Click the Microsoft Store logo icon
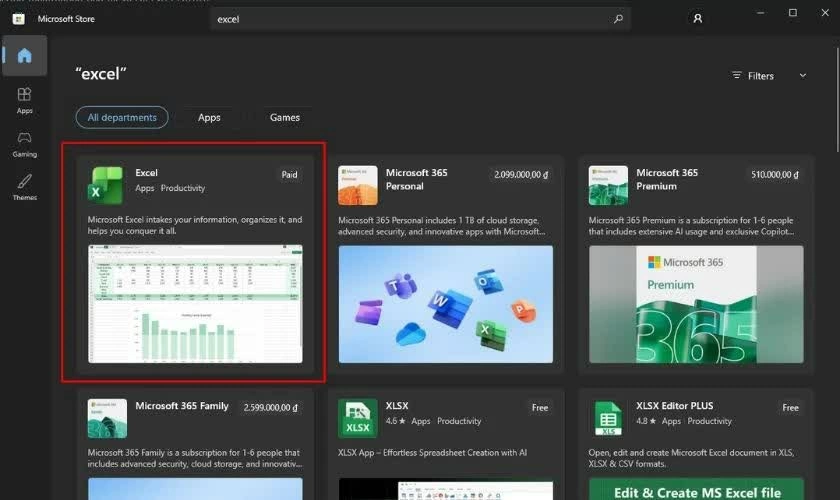The width and height of the screenshot is (840, 500). (x=18, y=19)
